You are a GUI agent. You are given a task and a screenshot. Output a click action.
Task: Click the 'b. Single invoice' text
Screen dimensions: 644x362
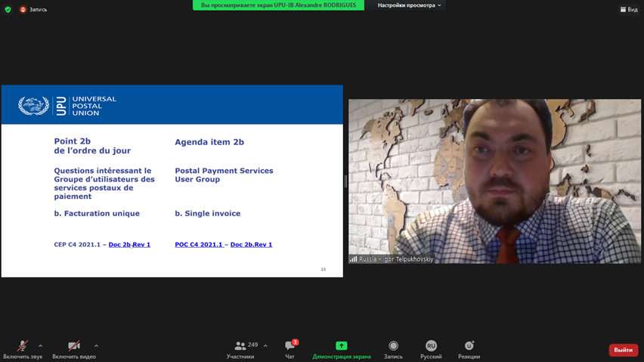[208, 213]
